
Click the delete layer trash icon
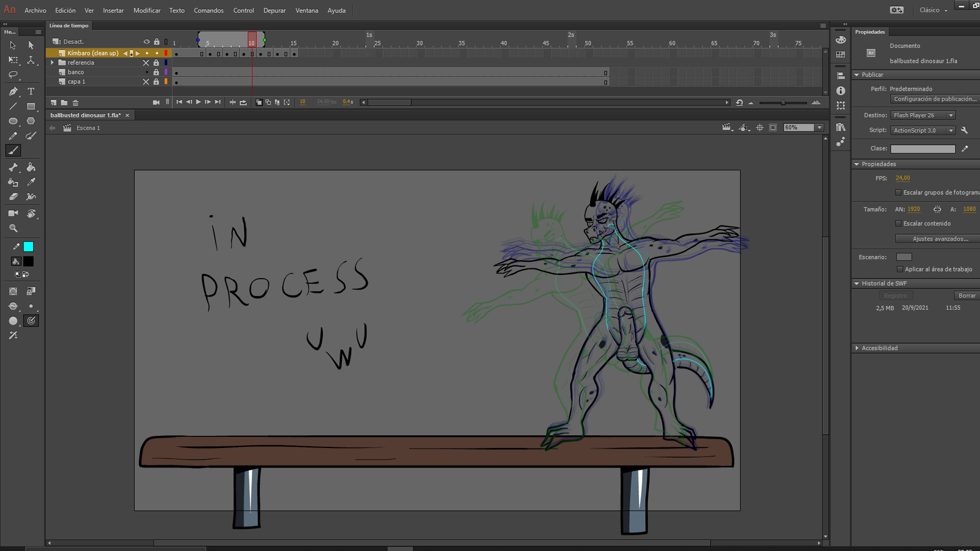76,103
